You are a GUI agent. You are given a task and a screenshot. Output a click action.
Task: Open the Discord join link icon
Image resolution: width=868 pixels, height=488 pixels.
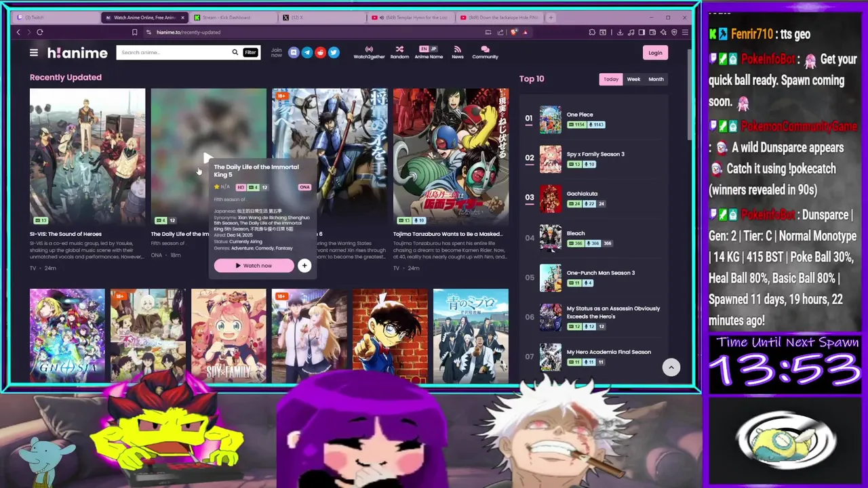(x=294, y=52)
